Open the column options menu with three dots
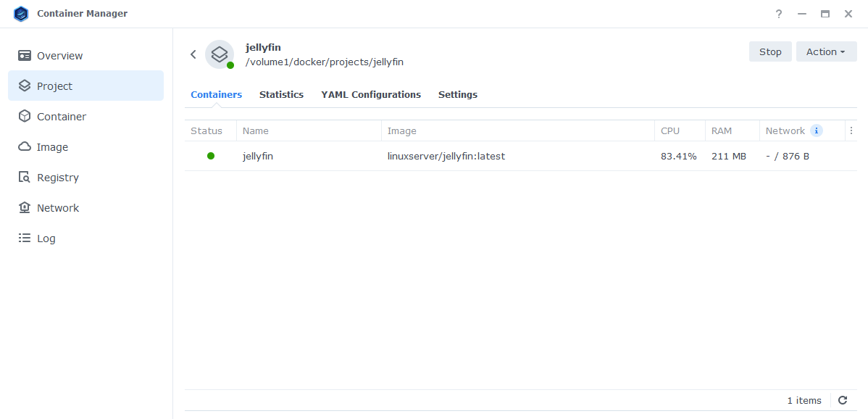Screen dimensions: 868x419 pos(851,130)
